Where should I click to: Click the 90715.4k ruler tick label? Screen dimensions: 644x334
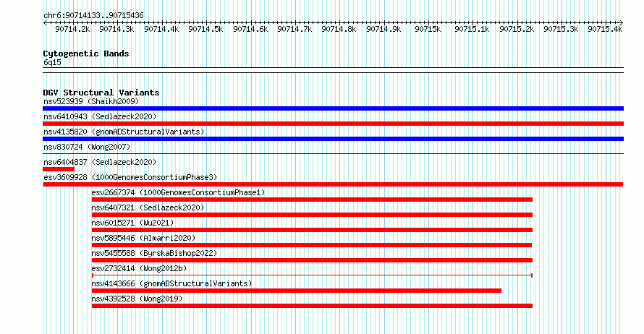click(x=605, y=29)
